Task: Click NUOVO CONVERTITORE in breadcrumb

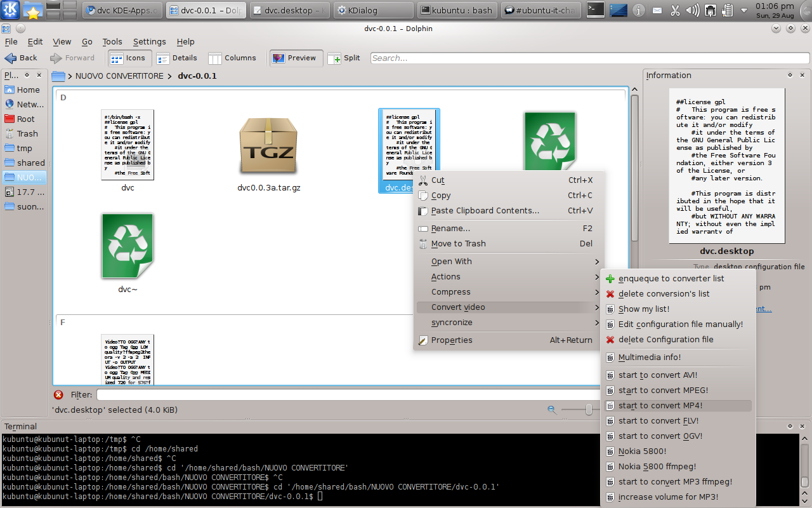Action: (x=119, y=76)
